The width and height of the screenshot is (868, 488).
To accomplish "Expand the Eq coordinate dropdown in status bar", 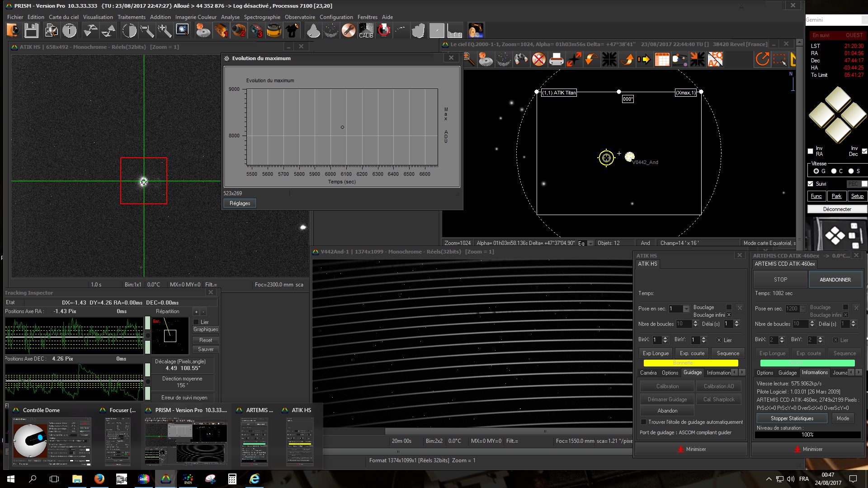I will pos(590,244).
